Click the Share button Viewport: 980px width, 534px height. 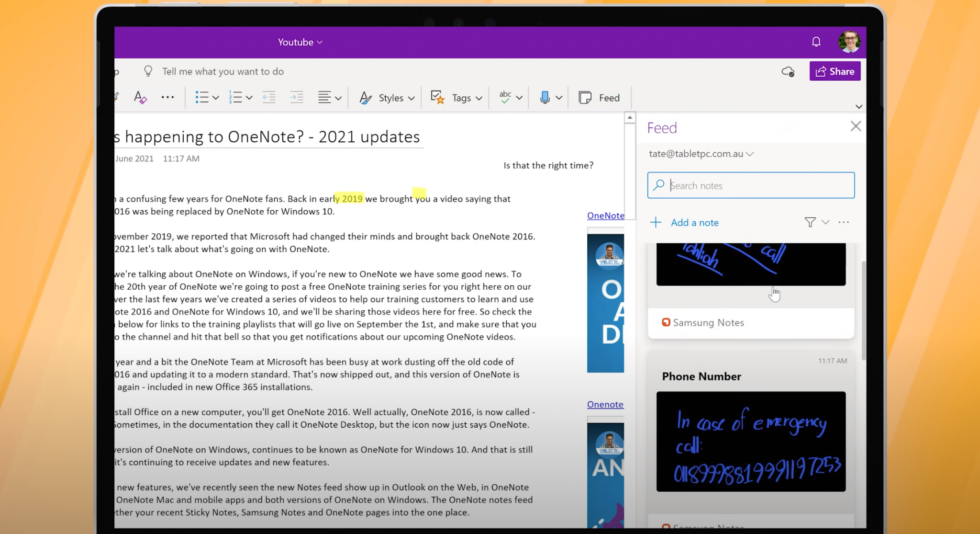[x=835, y=71]
